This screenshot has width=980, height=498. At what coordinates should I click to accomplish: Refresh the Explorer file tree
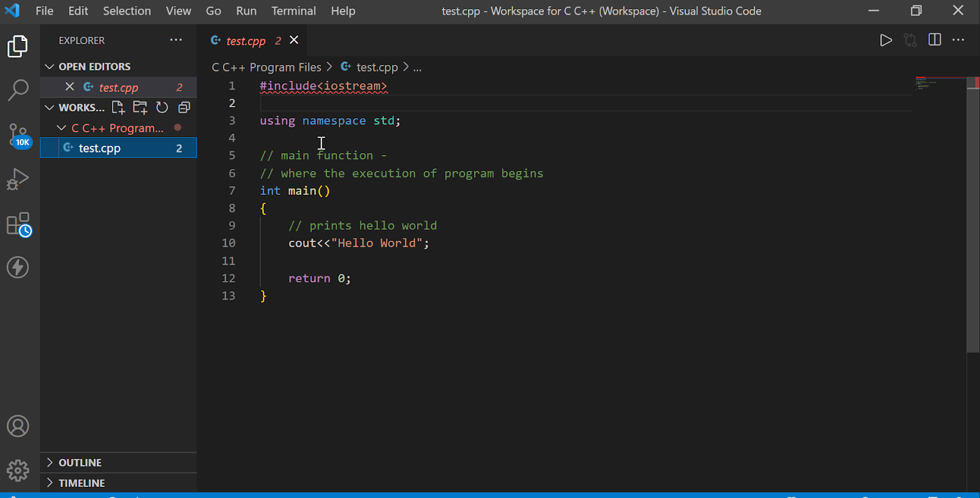coord(162,108)
